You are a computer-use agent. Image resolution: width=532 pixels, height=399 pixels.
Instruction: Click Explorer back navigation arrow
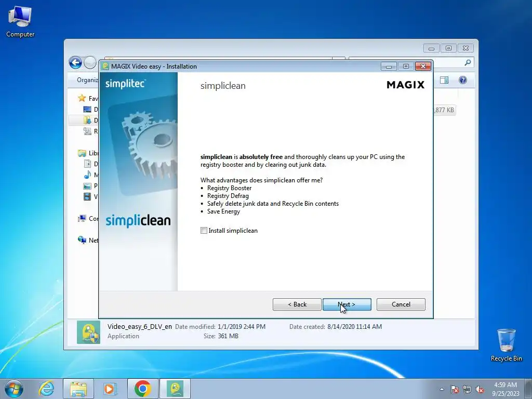point(75,63)
